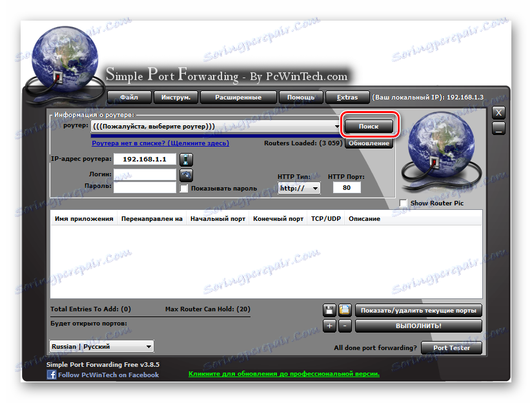Open the router selection dropdown
The height and width of the screenshot is (403, 532).
(216, 127)
